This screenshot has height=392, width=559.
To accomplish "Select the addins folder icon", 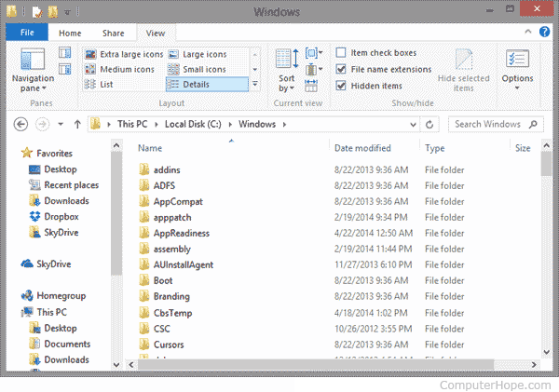I will click(144, 169).
